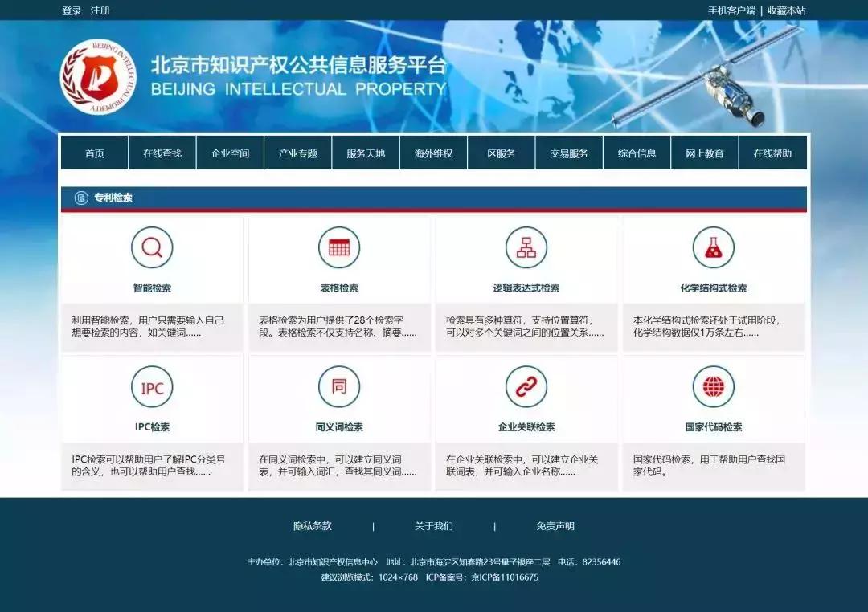Navigate to 网上教育
The image size is (868, 612).
tap(705, 153)
